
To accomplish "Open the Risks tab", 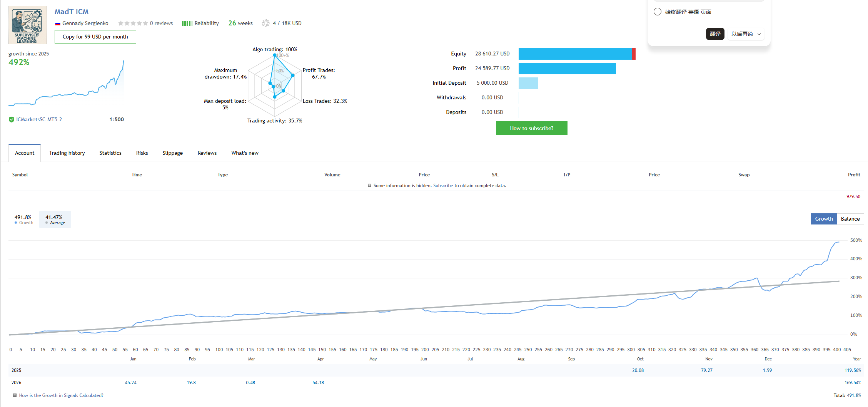I will tap(142, 153).
